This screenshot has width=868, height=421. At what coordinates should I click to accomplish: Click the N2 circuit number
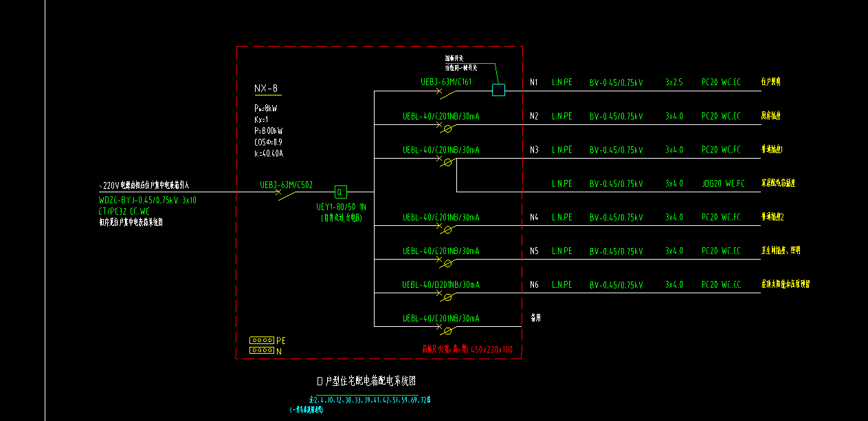534,116
